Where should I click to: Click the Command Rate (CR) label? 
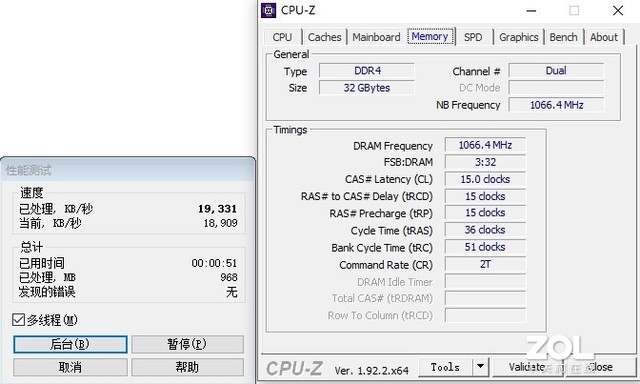[386, 265]
